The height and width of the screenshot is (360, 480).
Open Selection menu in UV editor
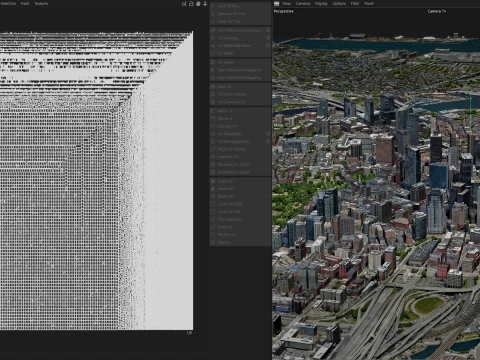point(8,3)
